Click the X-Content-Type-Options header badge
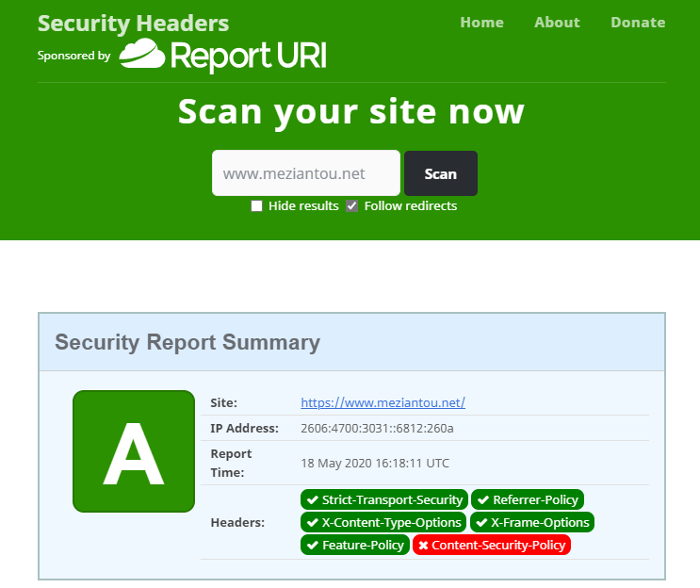The image size is (700, 588). point(383,522)
